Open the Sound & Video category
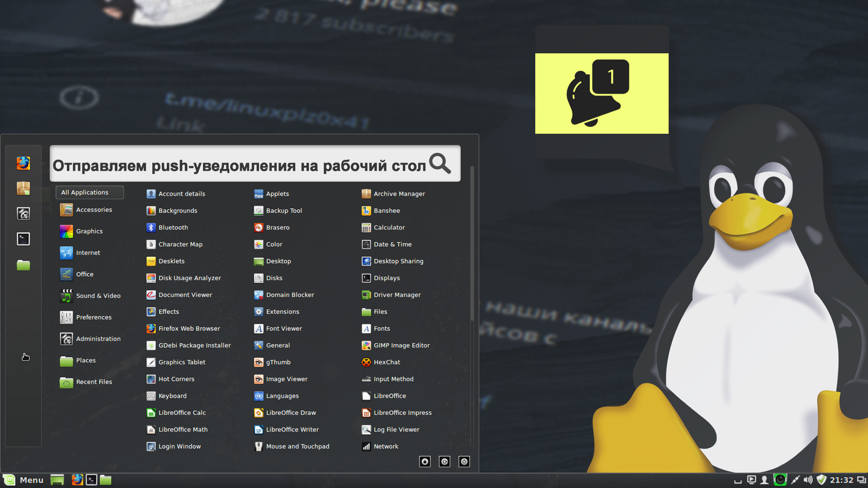The width and height of the screenshot is (868, 488). [98, 296]
